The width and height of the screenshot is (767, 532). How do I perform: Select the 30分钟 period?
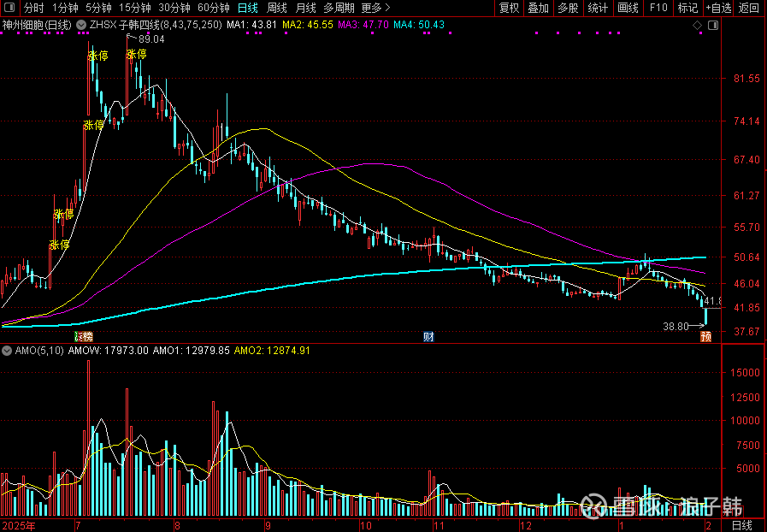tap(174, 8)
